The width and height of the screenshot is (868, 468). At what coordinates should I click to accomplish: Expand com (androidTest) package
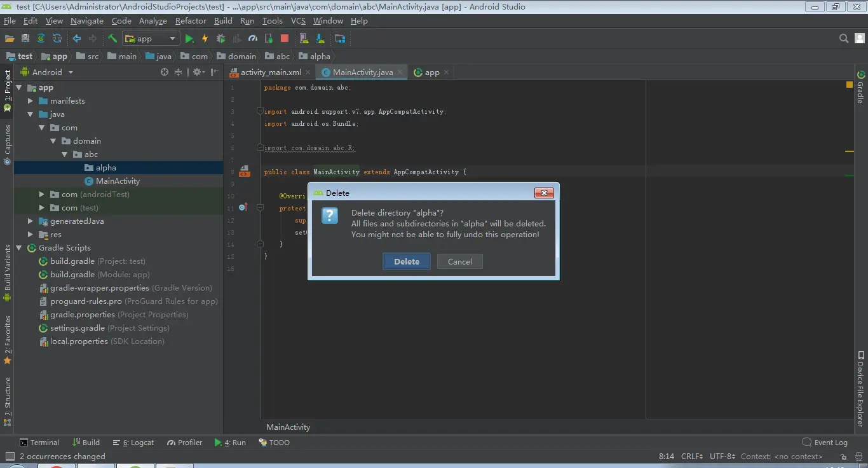click(42, 195)
